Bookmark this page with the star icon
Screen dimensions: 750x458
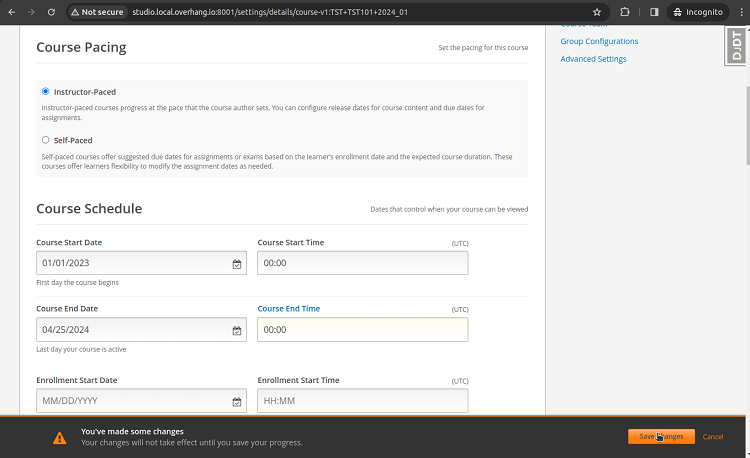[597, 12]
